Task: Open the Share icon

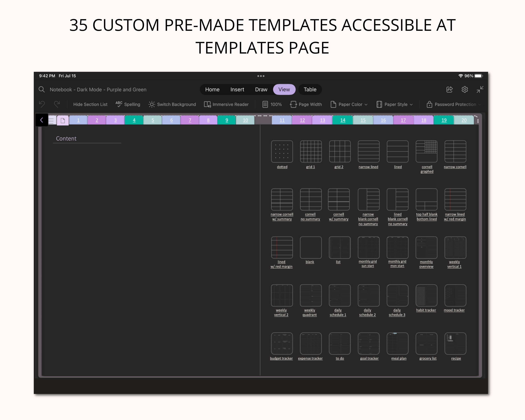Action: [449, 90]
